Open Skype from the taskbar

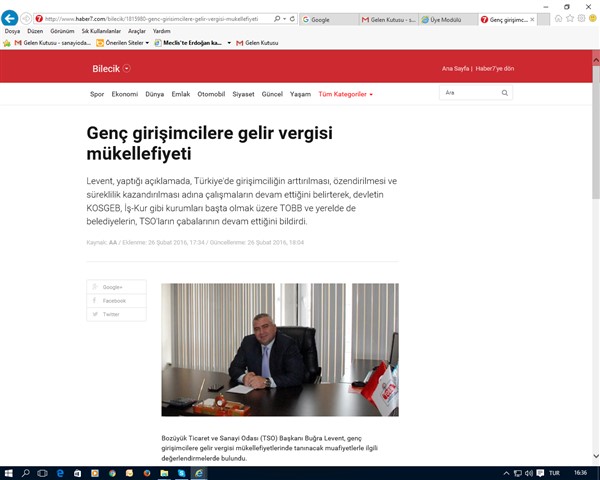click(x=181, y=473)
